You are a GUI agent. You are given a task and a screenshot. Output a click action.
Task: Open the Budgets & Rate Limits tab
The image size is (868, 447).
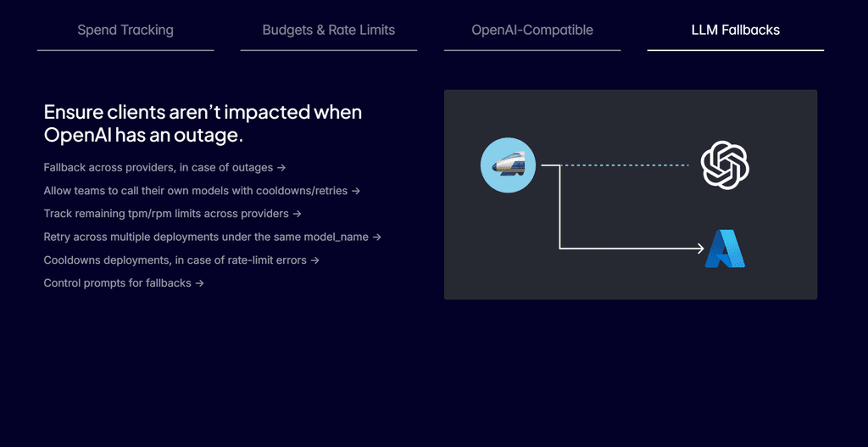tap(329, 31)
